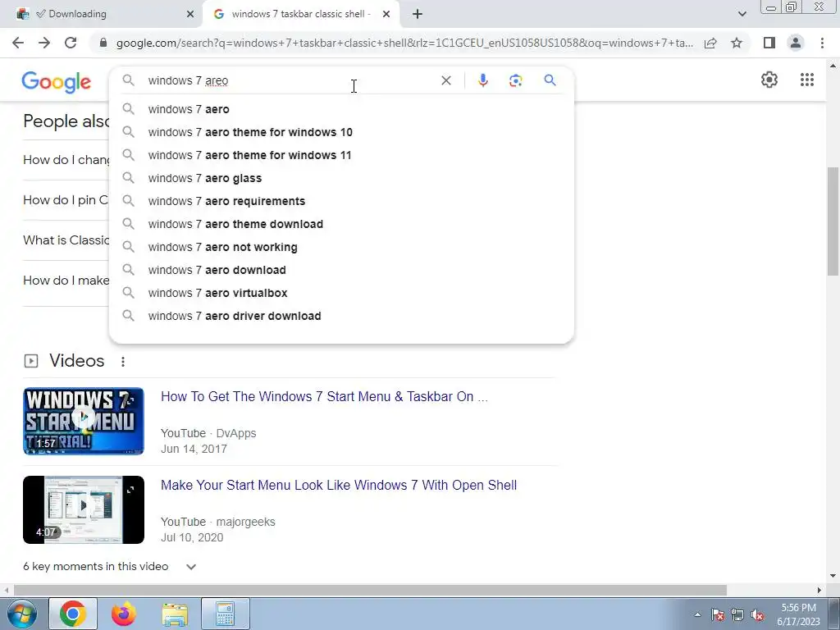Reload the current page
Viewport: 840px width, 630px height.
click(x=71, y=43)
